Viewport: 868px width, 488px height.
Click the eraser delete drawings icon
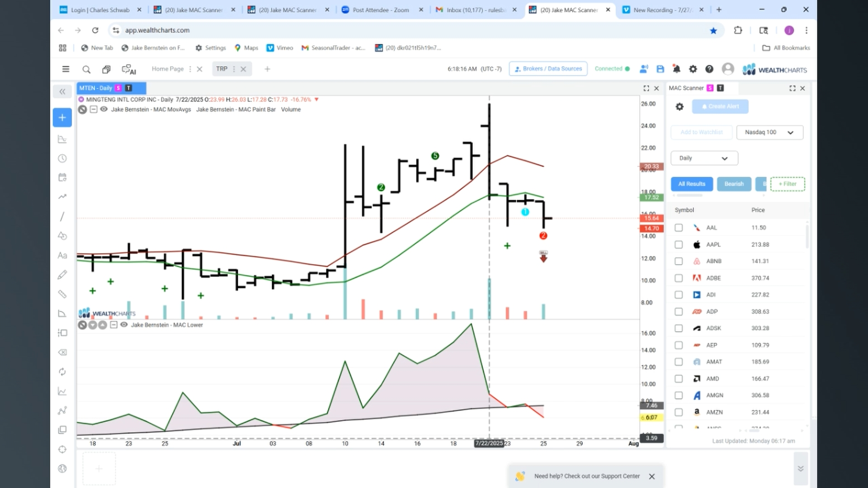click(x=62, y=352)
